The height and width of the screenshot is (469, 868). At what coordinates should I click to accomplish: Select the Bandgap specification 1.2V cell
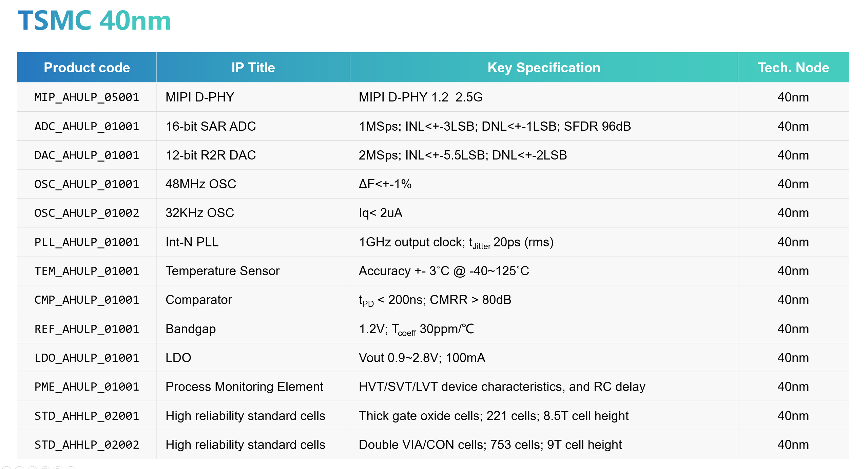tap(416, 329)
